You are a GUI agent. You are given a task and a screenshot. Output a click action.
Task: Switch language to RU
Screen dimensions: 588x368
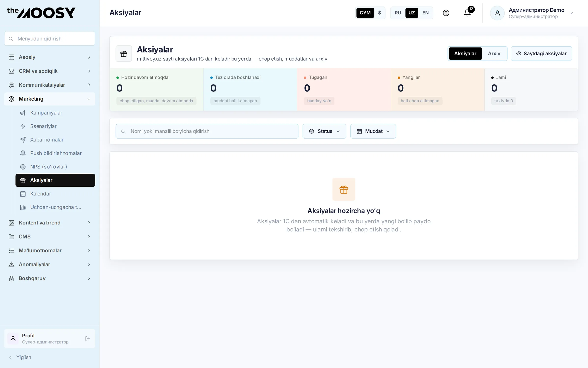click(398, 13)
